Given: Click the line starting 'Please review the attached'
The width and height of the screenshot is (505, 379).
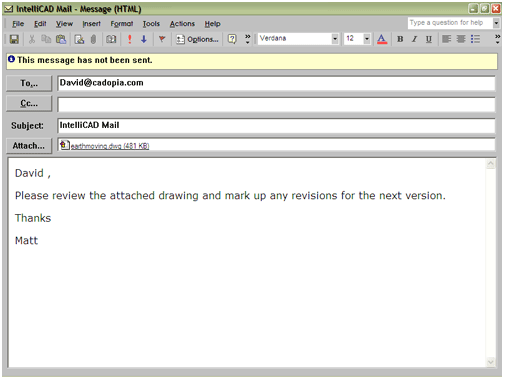Looking at the screenshot, I should click(x=230, y=195).
